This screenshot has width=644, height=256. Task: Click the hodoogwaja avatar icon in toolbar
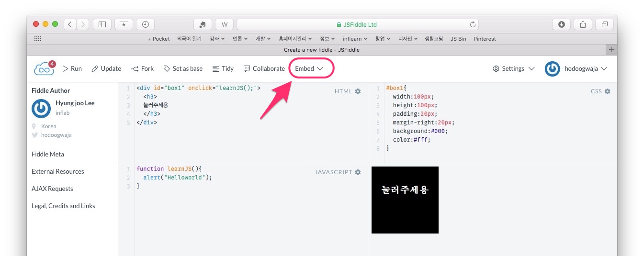553,68
